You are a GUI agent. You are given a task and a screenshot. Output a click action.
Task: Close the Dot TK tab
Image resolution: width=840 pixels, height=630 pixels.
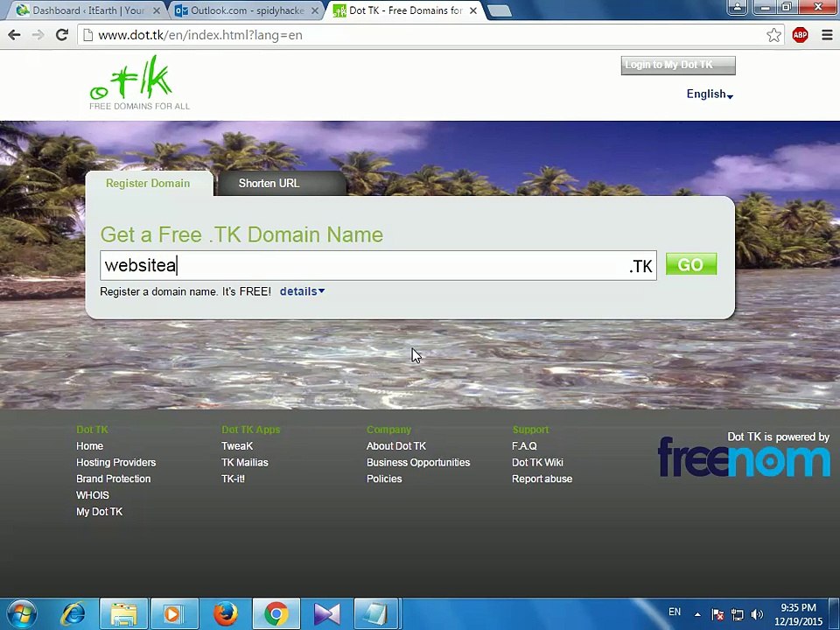(473, 10)
